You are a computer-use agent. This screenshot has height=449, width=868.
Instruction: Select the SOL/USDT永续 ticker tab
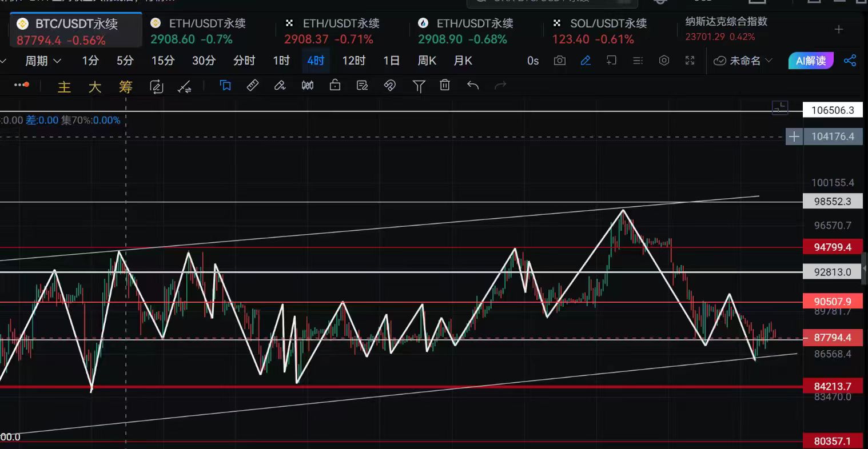pyautogui.click(x=600, y=31)
